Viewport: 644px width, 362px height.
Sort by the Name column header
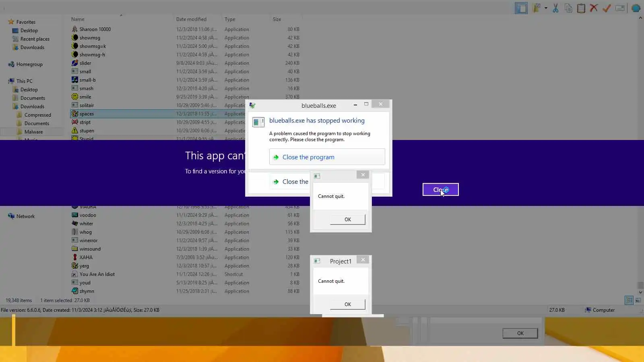point(78,19)
